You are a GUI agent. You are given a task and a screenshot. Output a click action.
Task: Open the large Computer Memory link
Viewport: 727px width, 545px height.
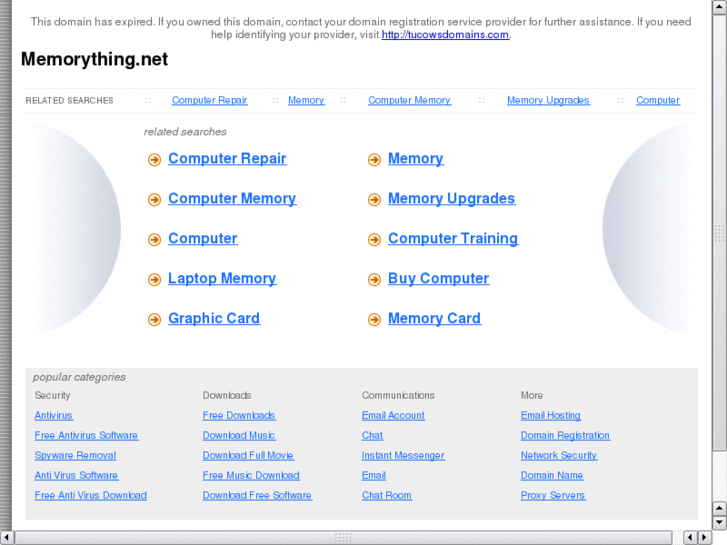(x=232, y=199)
